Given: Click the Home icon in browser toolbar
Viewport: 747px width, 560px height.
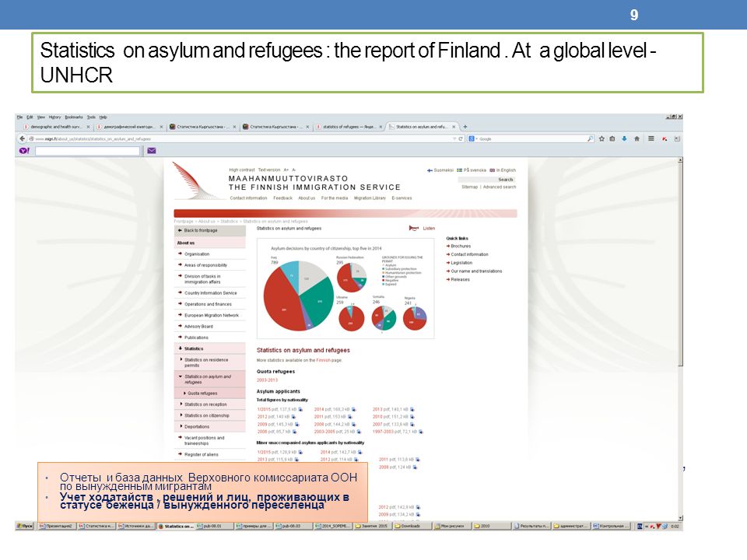Looking at the screenshot, I should pos(637,138).
